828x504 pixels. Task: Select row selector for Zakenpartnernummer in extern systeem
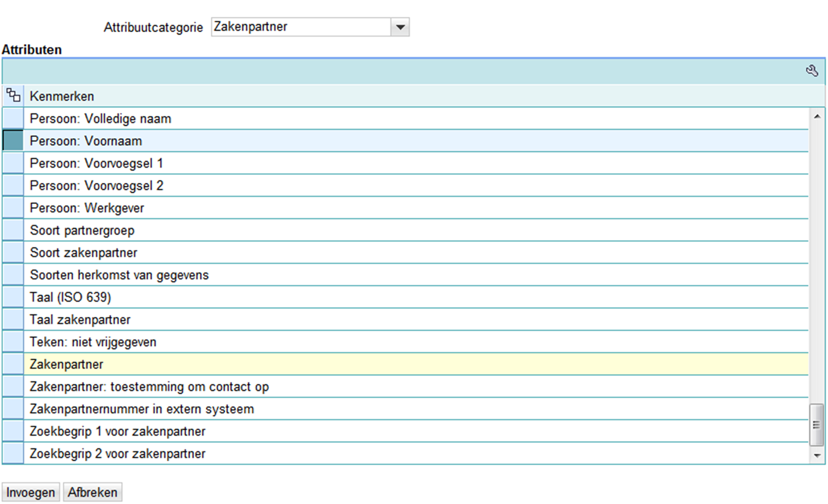pos(13,409)
